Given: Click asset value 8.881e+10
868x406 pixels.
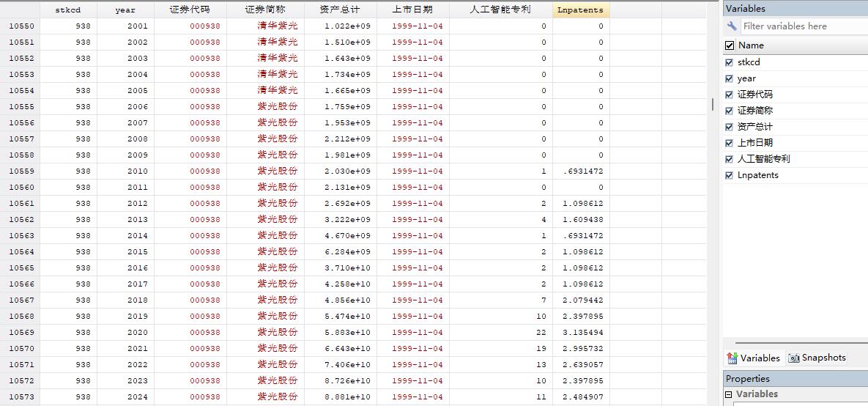Looking at the screenshot, I should click(347, 396).
